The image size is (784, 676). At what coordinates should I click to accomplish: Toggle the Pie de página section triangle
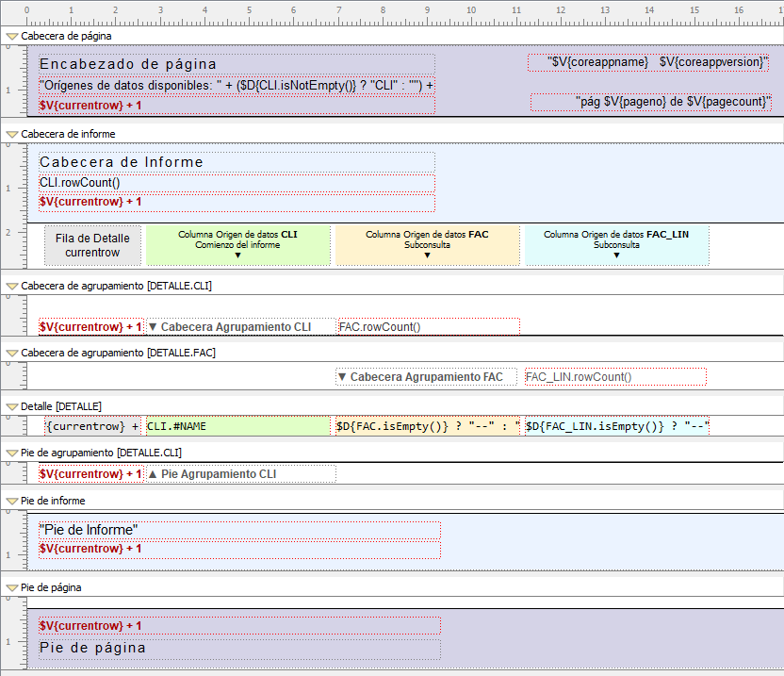[11, 587]
